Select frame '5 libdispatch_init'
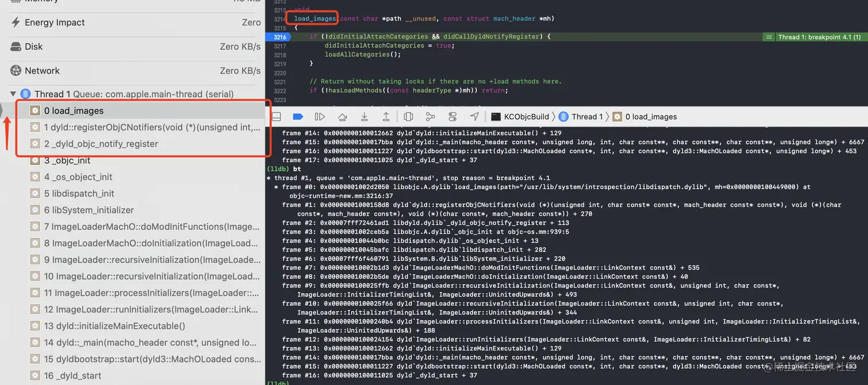Image resolution: width=868 pixels, height=385 pixels. coord(132,193)
